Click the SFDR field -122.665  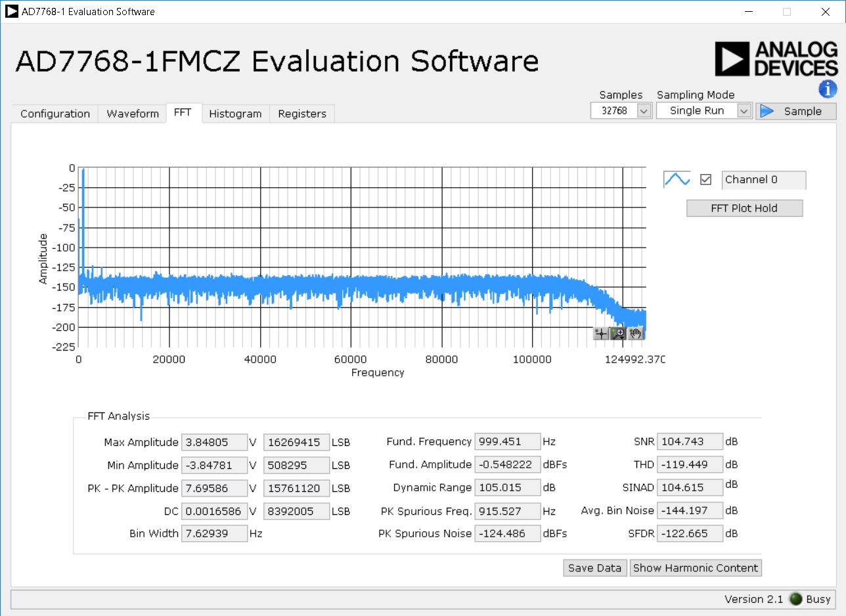690,533
